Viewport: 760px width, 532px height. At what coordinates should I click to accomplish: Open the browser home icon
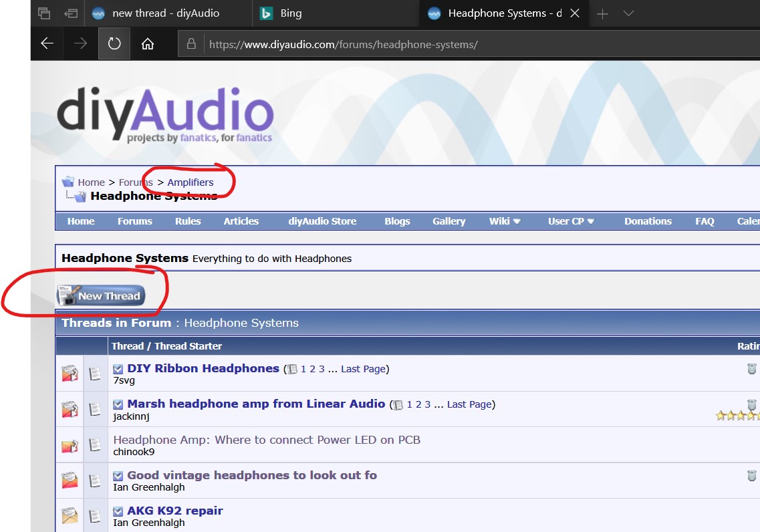click(147, 44)
